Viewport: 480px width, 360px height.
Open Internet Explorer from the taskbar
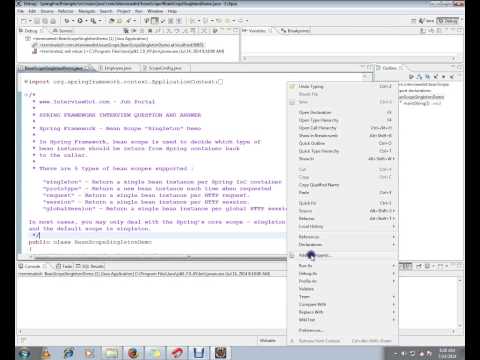click(x=69, y=353)
